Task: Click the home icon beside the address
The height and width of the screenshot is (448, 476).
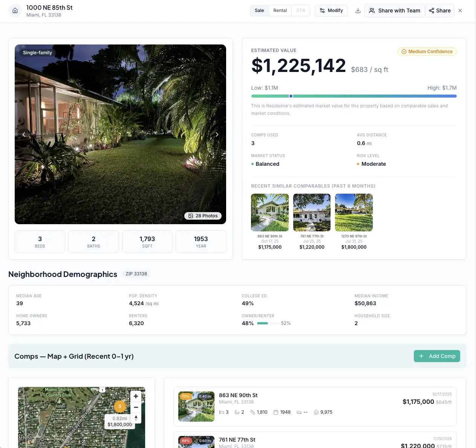Action: [15, 11]
